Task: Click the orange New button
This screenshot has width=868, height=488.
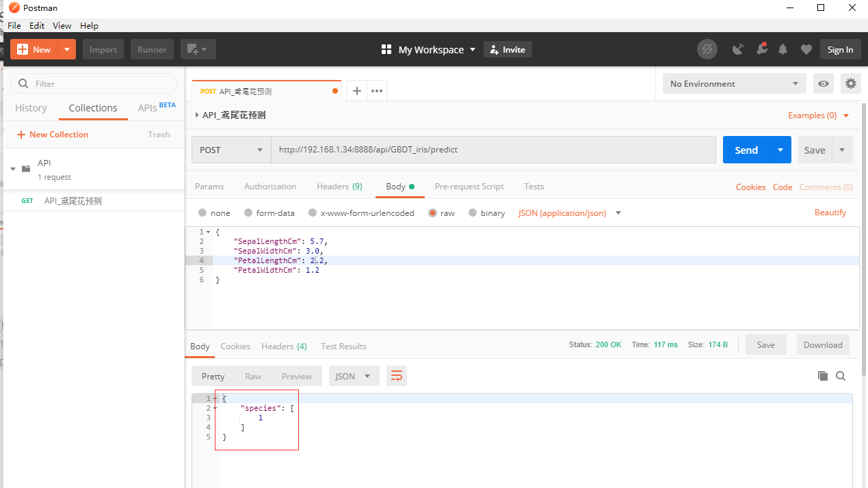Action: [x=34, y=49]
